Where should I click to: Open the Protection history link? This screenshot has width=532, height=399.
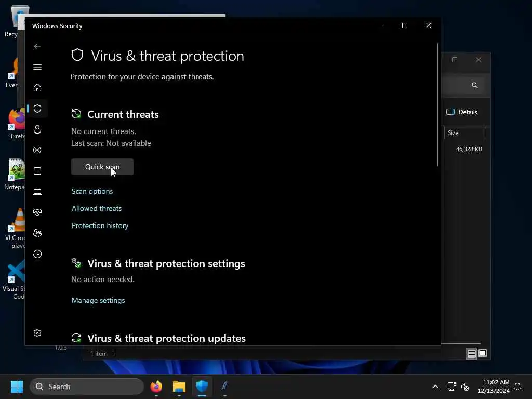[x=100, y=225]
